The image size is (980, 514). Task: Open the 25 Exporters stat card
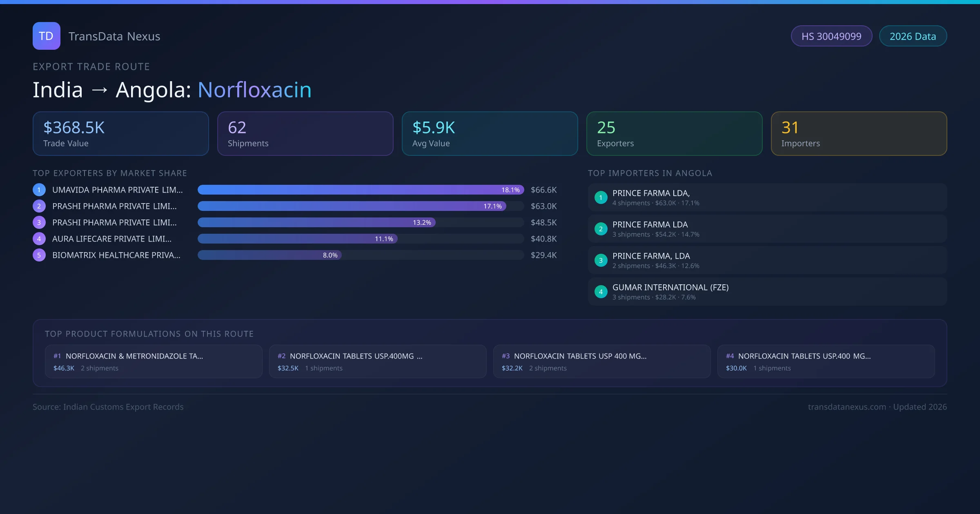click(674, 133)
